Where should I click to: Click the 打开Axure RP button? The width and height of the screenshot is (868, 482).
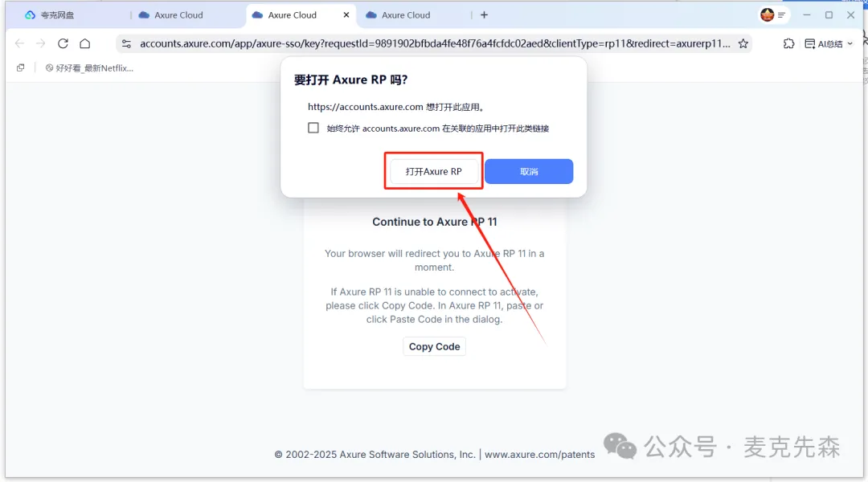[x=433, y=172]
